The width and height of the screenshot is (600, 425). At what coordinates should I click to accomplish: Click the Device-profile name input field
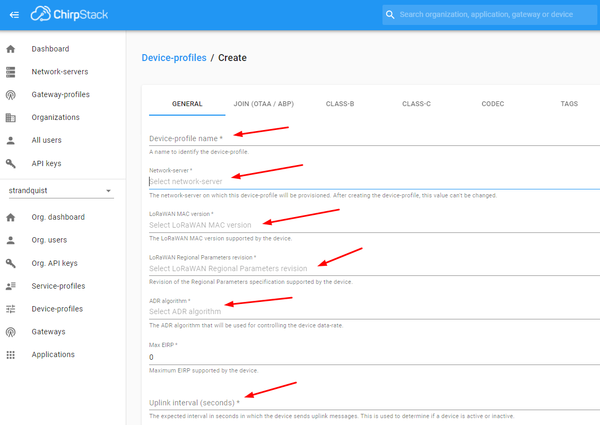370,138
